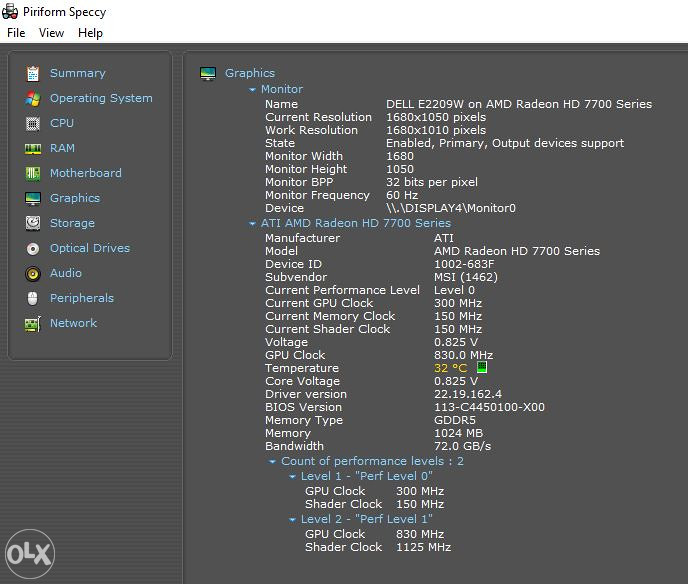Click the Peripherals mouse icon

tap(32, 299)
